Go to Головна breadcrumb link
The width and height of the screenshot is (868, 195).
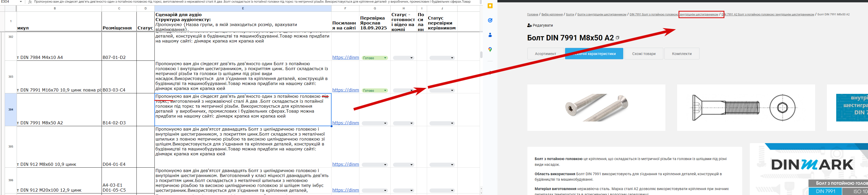point(532,15)
